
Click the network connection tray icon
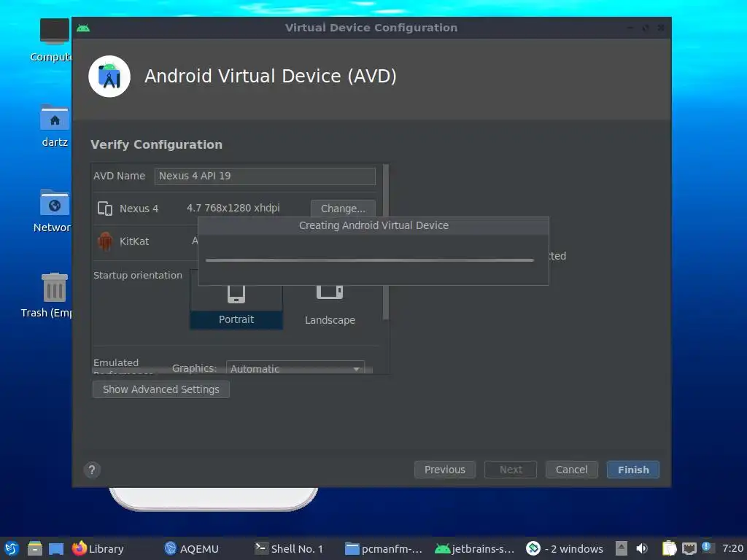pyautogui.click(x=689, y=548)
